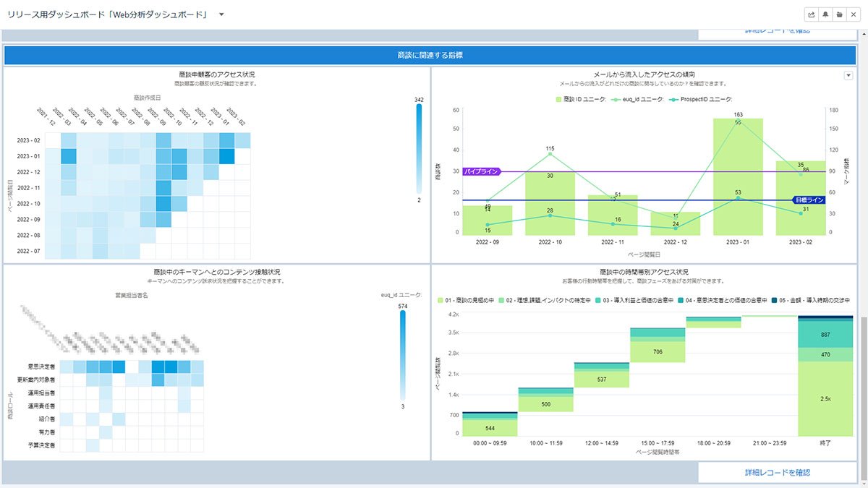The width and height of the screenshot is (868, 488).
Task: Toggle the 商談 ID ユニーク legend entry
Action: point(582,99)
